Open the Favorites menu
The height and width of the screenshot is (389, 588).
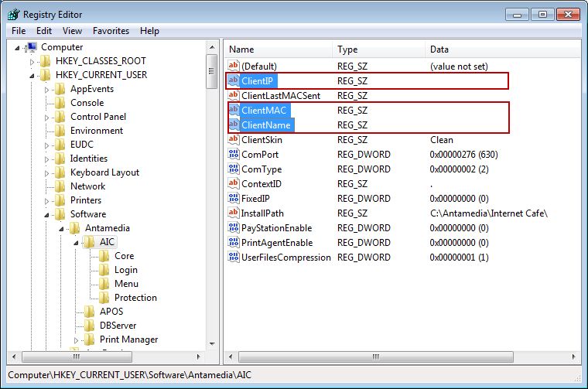[111, 31]
